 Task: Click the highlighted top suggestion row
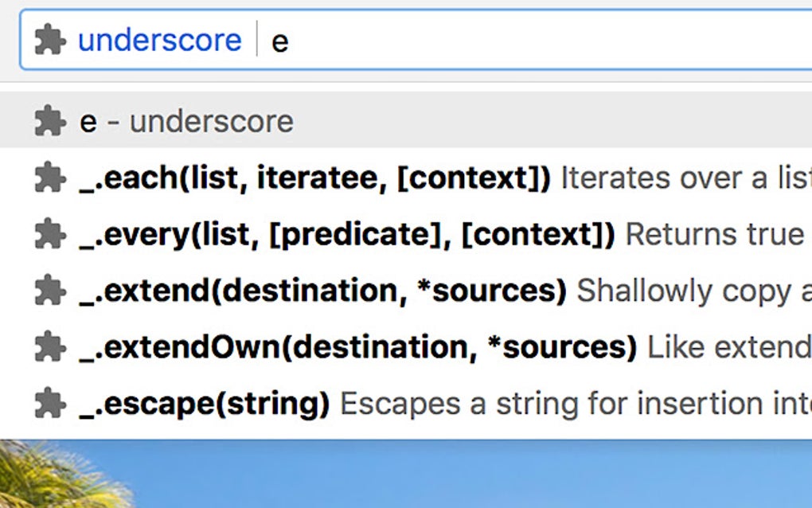pyautogui.click(x=318, y=121)
